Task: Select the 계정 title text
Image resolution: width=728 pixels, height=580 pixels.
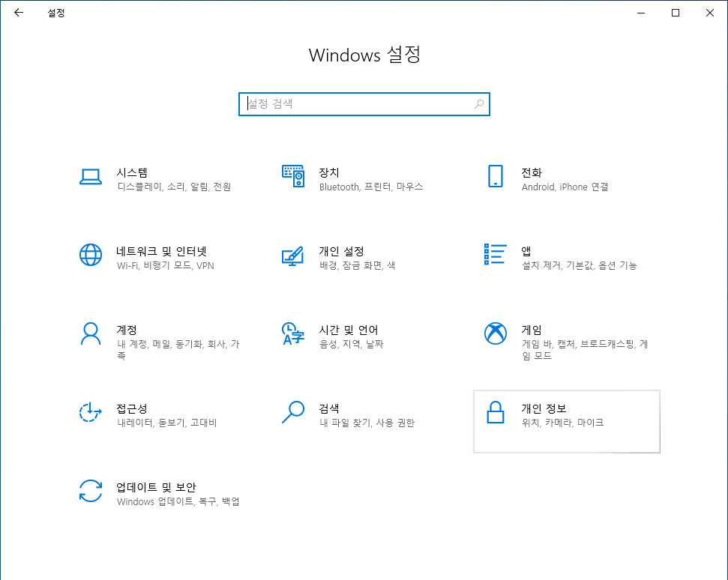Action: pos(127,330)
